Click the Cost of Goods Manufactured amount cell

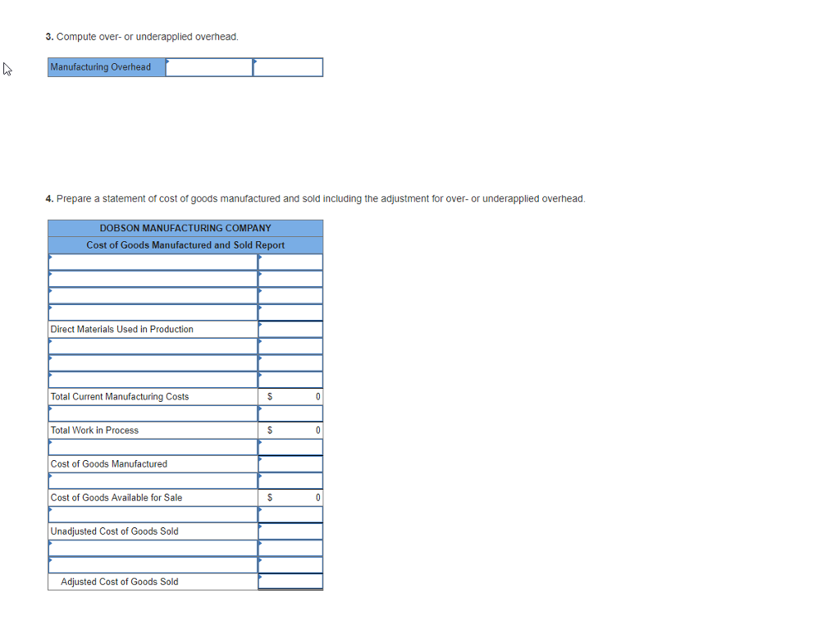click(x=290, y=464)
